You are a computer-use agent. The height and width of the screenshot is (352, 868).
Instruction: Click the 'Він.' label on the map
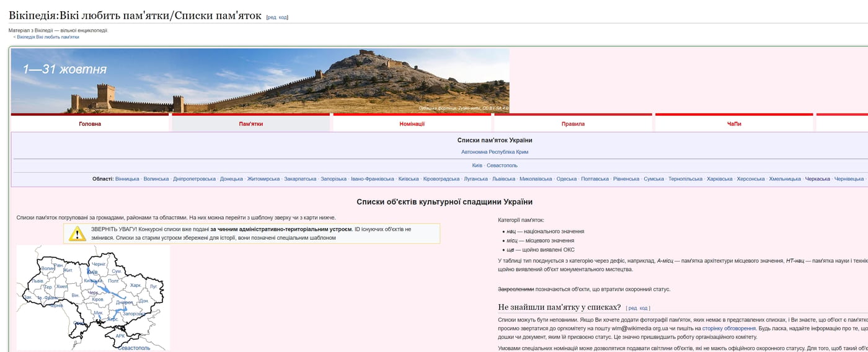click(x=75, y=296)
